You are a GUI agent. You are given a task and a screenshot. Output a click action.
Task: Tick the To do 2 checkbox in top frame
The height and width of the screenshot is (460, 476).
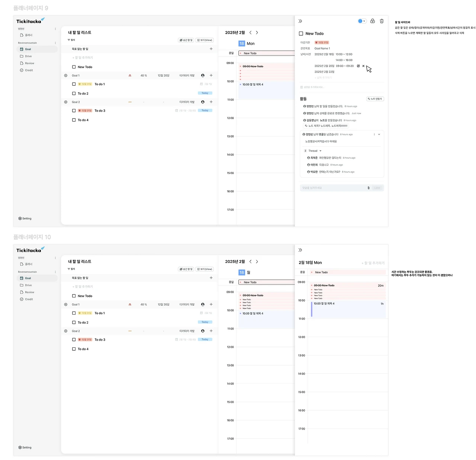click(74, 94)
